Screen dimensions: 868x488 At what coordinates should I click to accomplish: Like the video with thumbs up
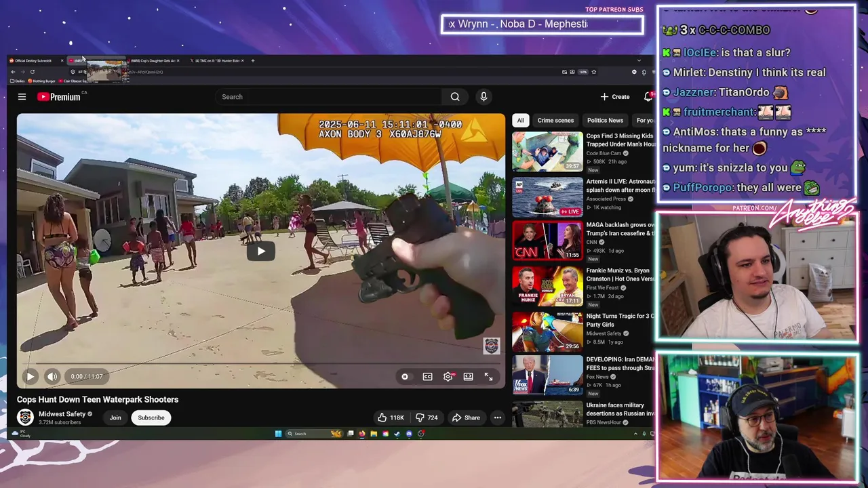pos(391,418)
